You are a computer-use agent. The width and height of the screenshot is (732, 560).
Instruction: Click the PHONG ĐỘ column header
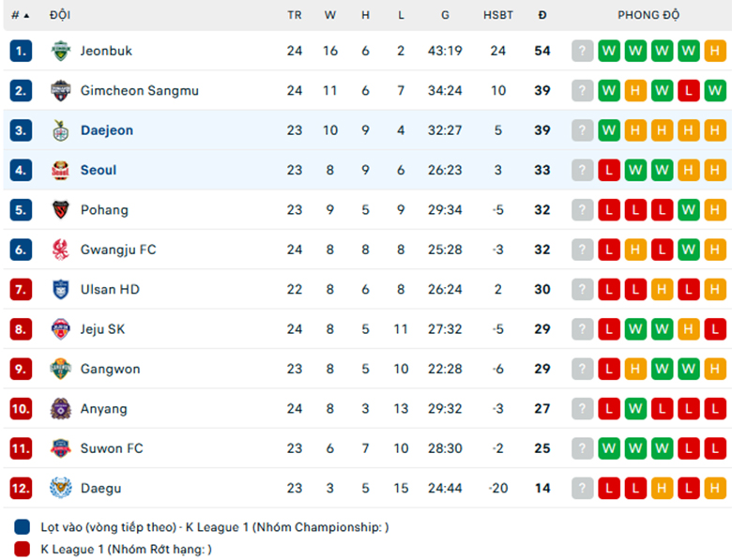648,15
